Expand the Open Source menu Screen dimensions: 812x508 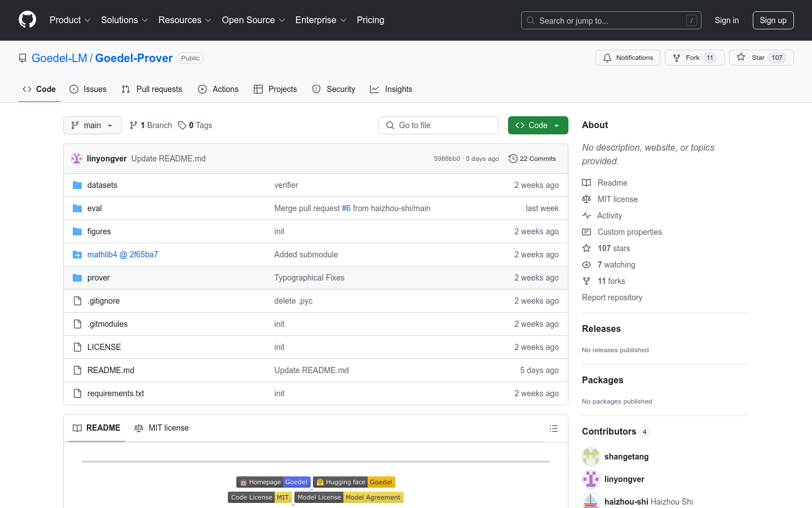pyautogui.click(x=254, y=20)
